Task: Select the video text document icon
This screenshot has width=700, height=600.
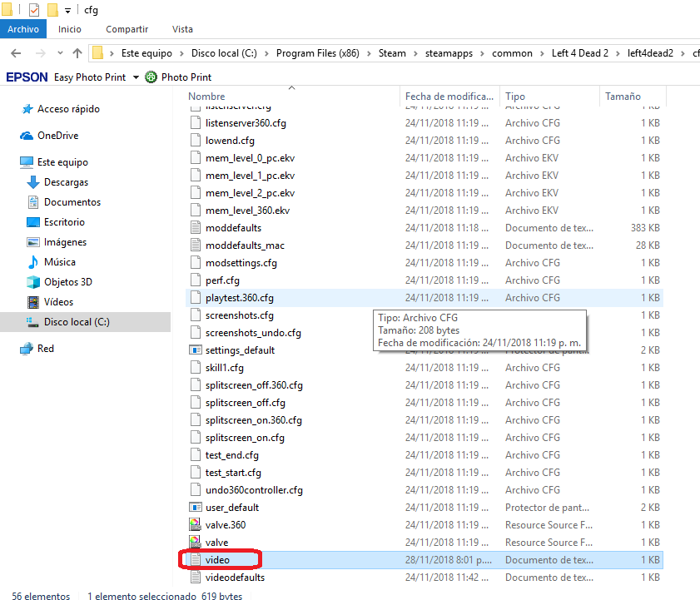Action: pyautogui.click(x=196, y=560)
